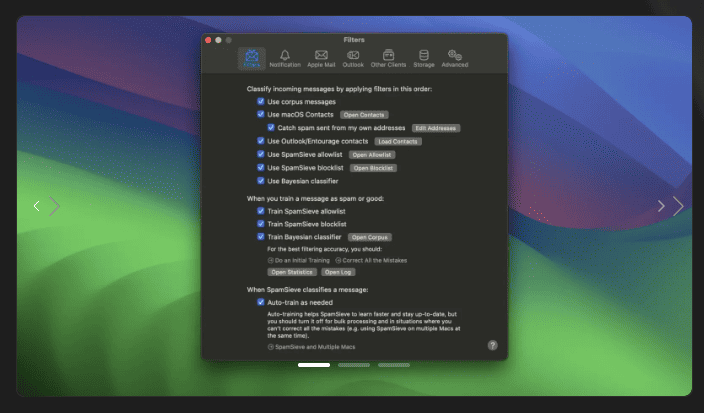Click the Edit Addresses button
The width and height of the screenshot is (704, 413).
[x=436, y=128]
